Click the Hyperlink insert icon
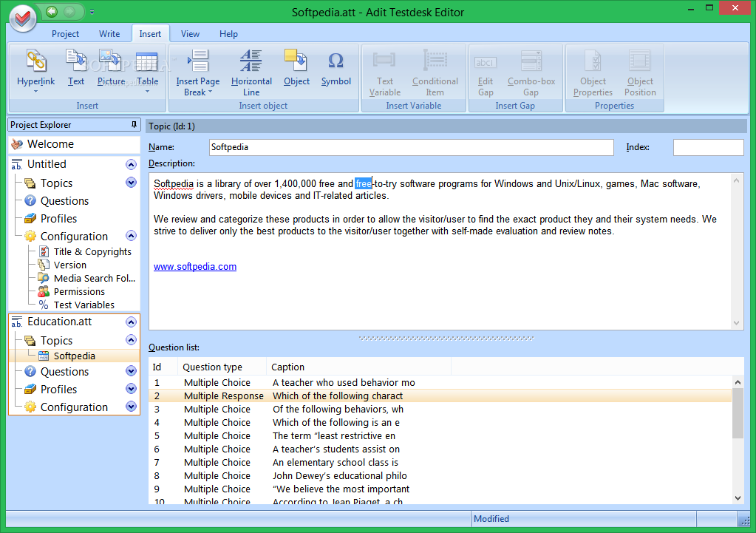 coord(36,61)
